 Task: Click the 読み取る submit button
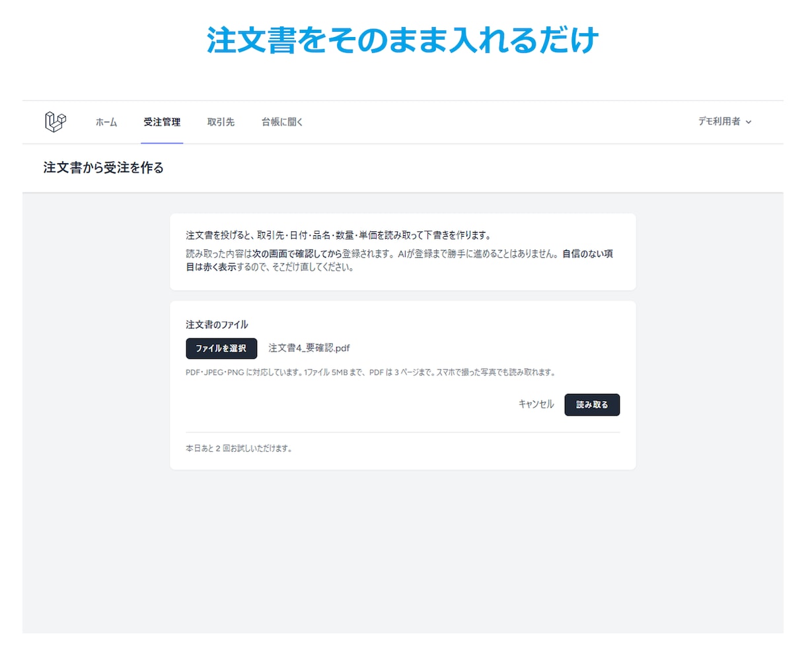coord(592,404)
